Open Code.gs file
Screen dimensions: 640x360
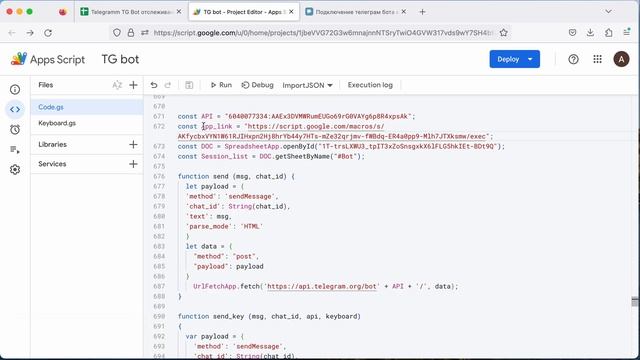[87, 107]
